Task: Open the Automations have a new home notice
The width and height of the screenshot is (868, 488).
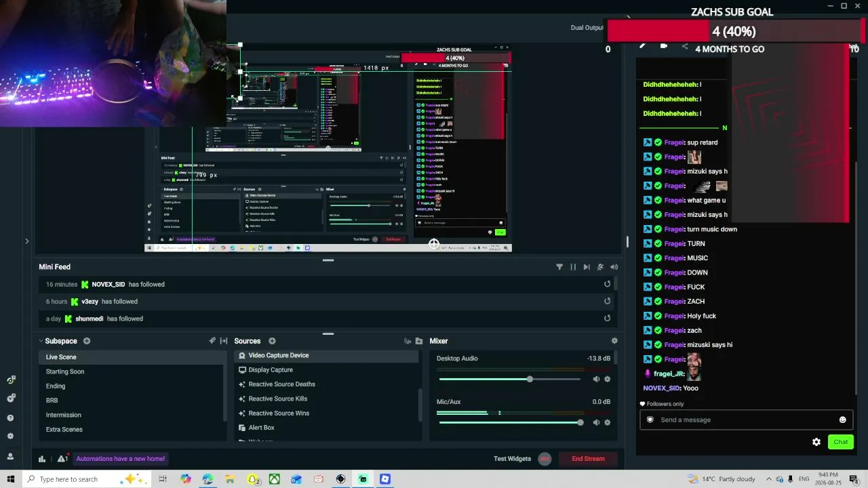Action: [121, 459]
